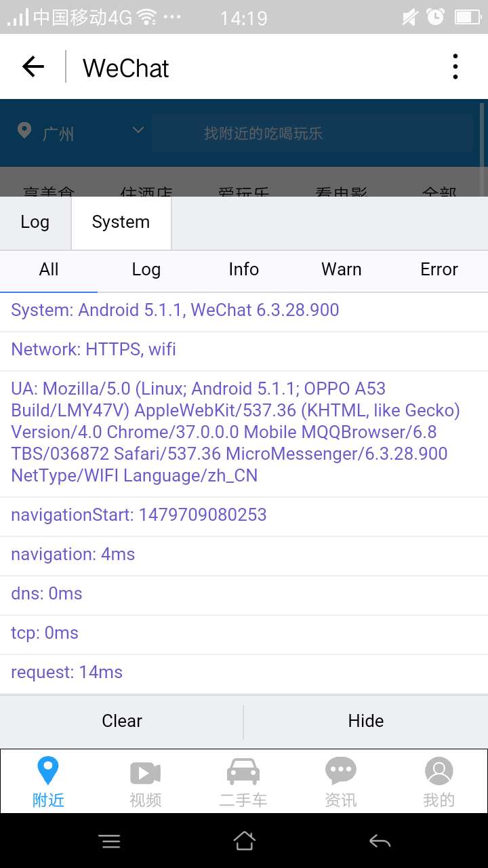The width and height of the screenshot is (488, 868).
Task: Show All log levels filter
Action: tap(49, 270)
